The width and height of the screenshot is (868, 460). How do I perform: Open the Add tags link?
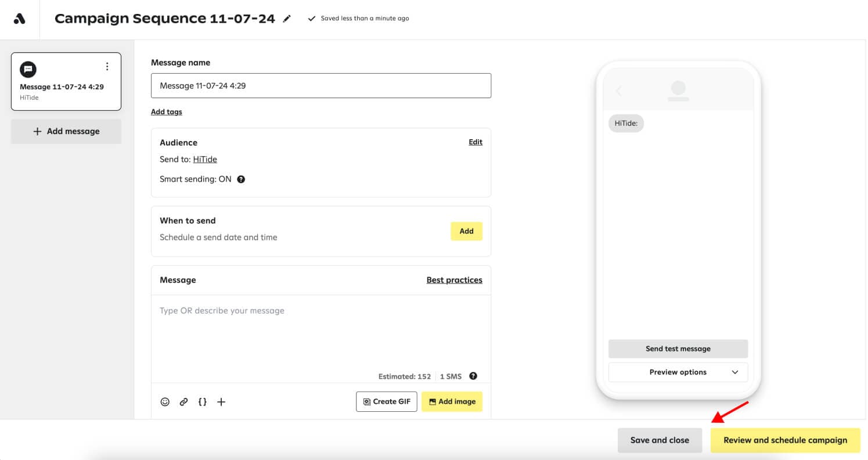tap(166, 111)
